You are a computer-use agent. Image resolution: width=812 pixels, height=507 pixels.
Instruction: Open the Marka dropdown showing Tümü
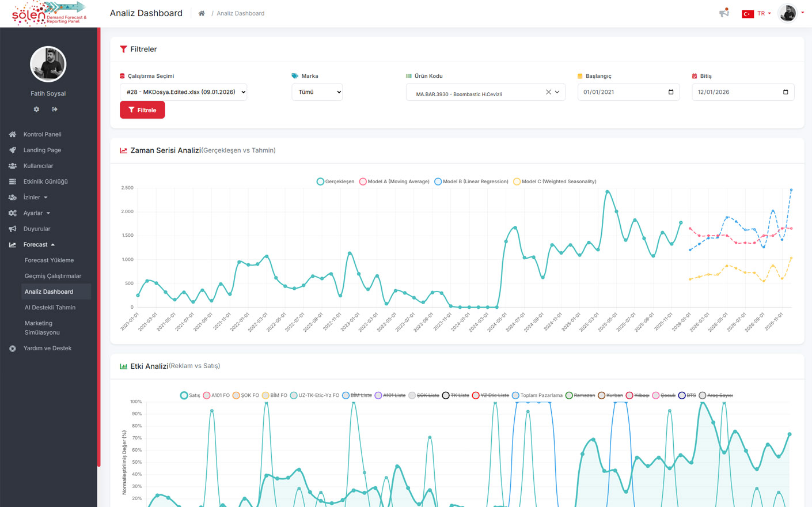click(317, 92)
